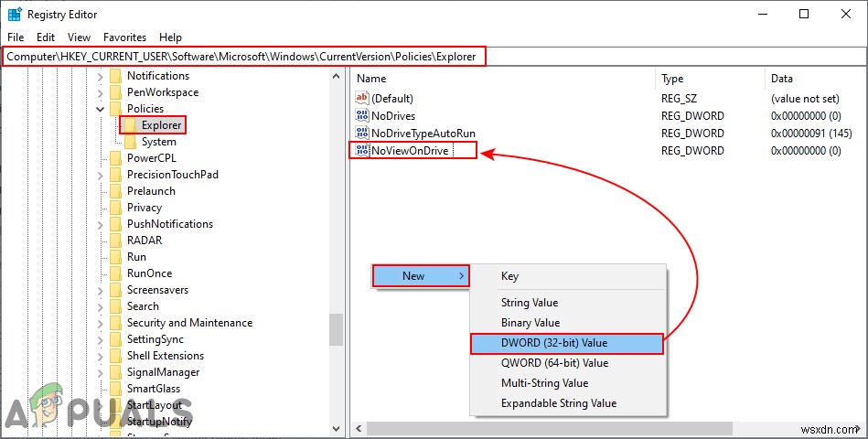Choose String Value from the submenu
The width and height of the screenshot is (868, 439).
tap(568, 303)
